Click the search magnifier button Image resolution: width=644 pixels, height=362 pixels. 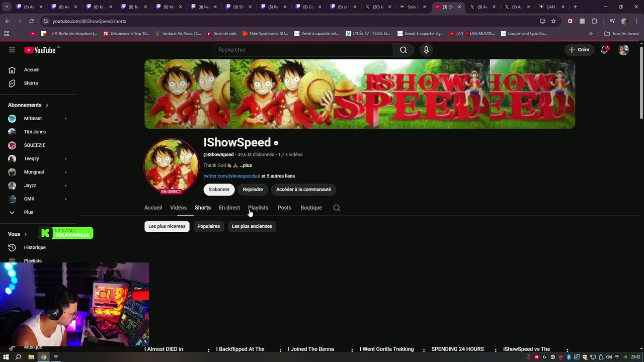404,50
